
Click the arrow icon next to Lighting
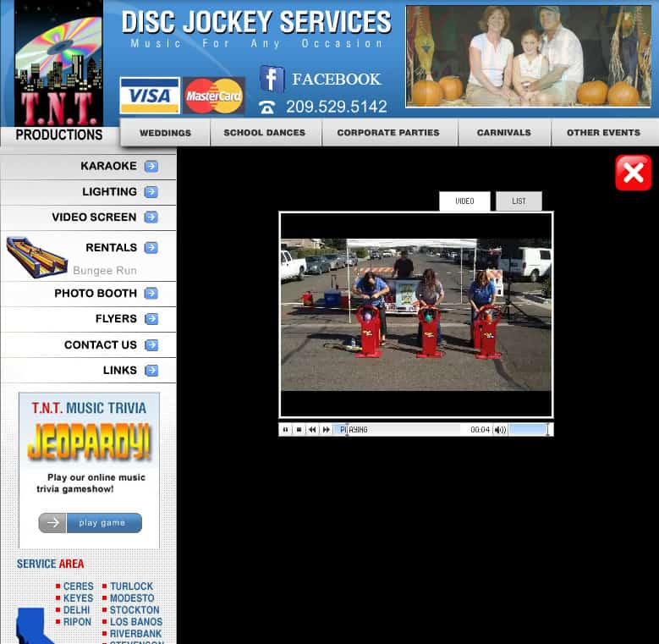[x=151, y=192]
